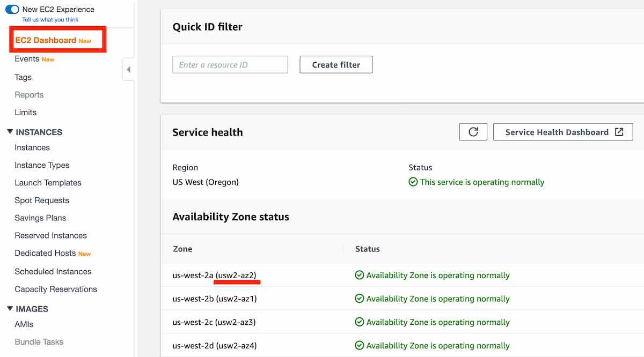Open the AMIs page
Viewport: 644px width, 357px height.
click(x=24, y=324)
